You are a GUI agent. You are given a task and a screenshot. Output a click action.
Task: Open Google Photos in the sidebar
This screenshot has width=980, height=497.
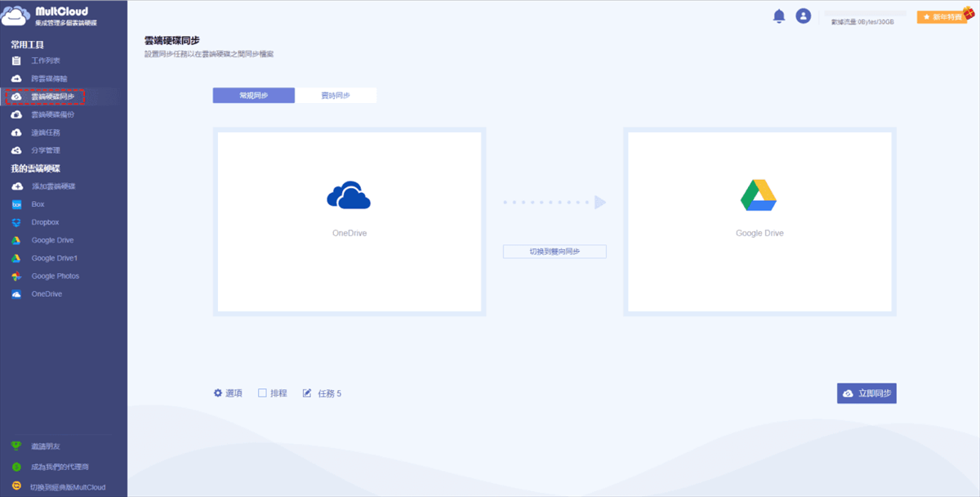(x=55, y=276)
